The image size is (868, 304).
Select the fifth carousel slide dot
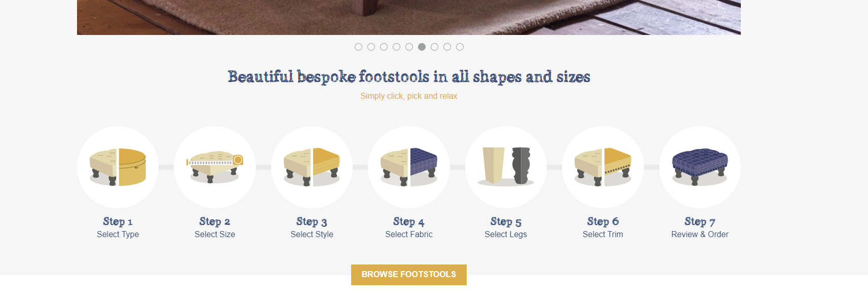click(x=409, y=47)
